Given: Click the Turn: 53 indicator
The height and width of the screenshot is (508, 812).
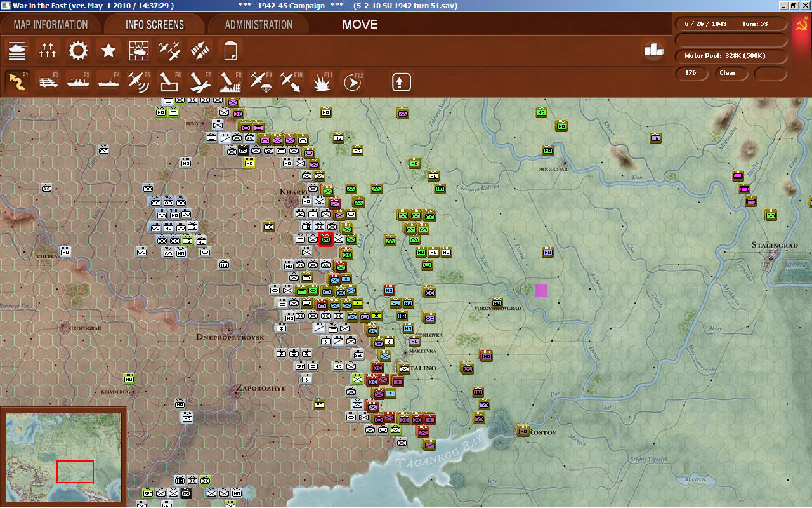Looking at the screenshot, I should coord(755,23).
